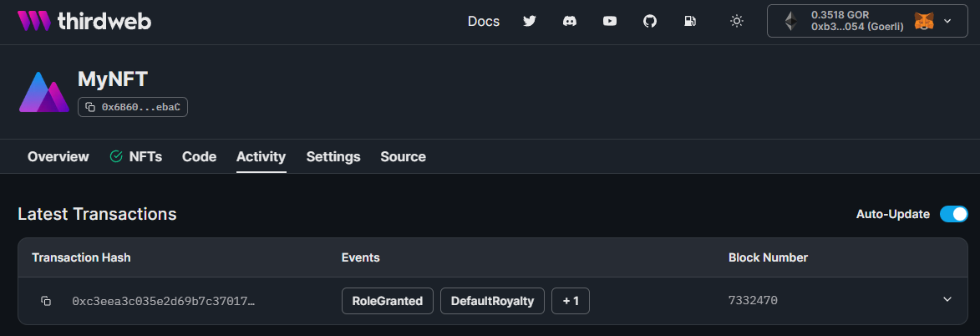Click the RoleGranted event tag
The height and width of the screenshot is (336, 980).
click(388, 301)
